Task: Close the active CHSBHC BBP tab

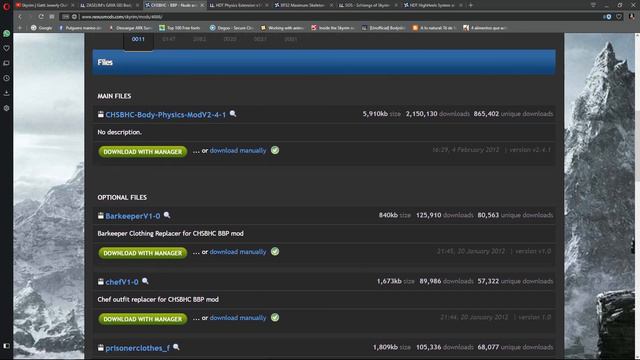Action: pyautogui.click(x=202, y=5)
